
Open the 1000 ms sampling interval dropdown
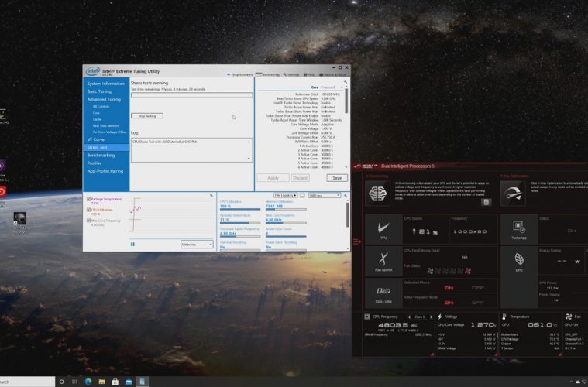click(325, 195)
